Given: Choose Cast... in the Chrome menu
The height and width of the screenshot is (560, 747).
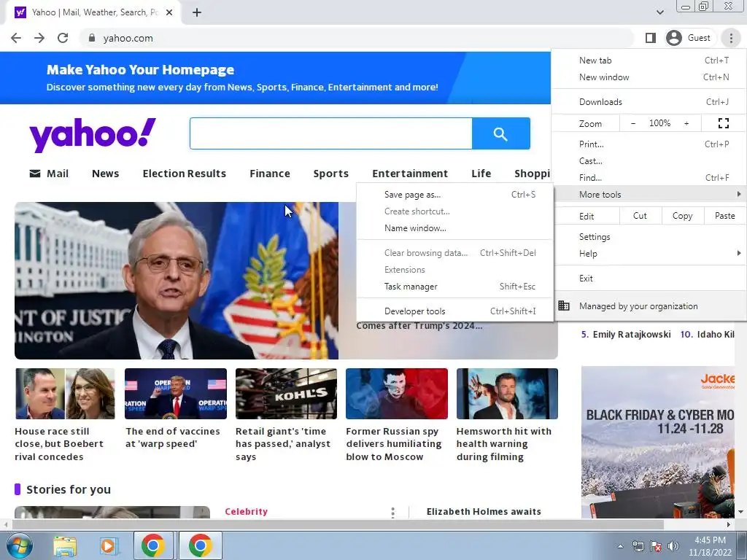Looking at the screenshot, I should 649,161.
